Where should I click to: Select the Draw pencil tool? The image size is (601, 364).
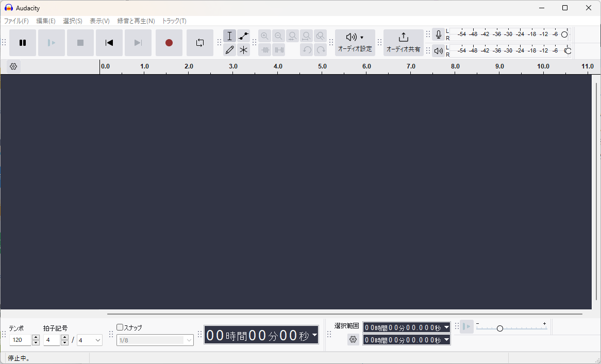(230, 50)
